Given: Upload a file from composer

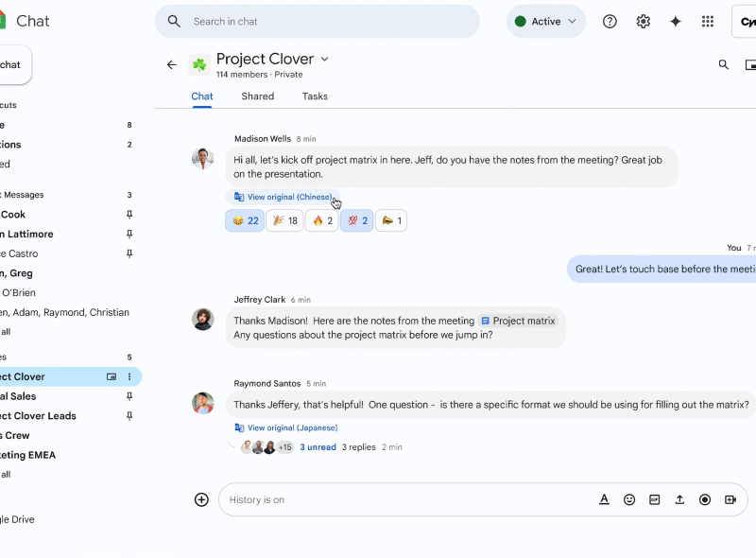Looking at the screenshot, I should pyautogui.click(x=679, y=499).
